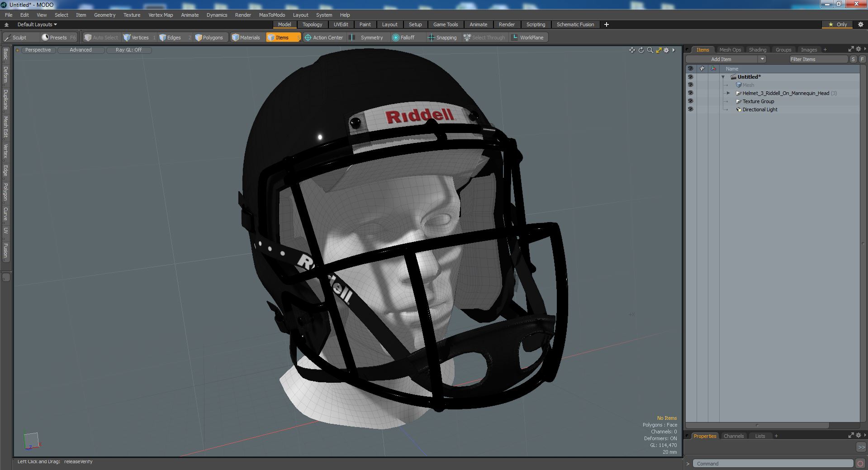The width and height of the screenshot is (868, 470).
Task: Collapse the Untitled scene tree
Action: tap(723, 77)
